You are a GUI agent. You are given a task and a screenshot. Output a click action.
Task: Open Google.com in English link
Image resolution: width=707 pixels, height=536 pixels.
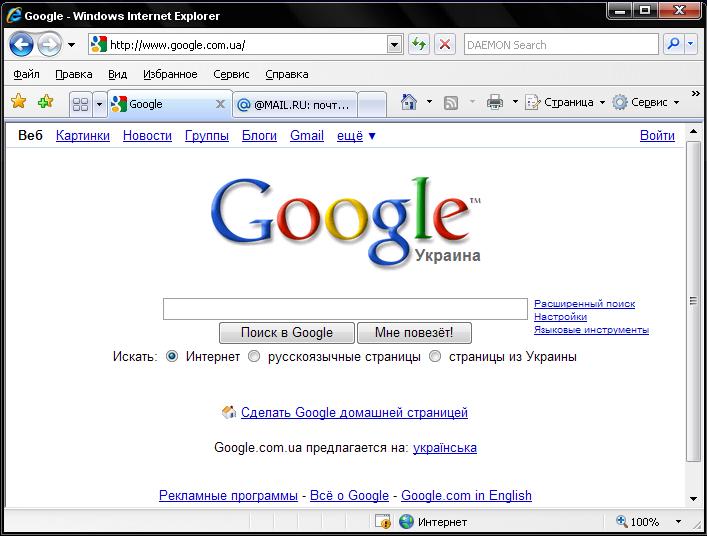466,495
